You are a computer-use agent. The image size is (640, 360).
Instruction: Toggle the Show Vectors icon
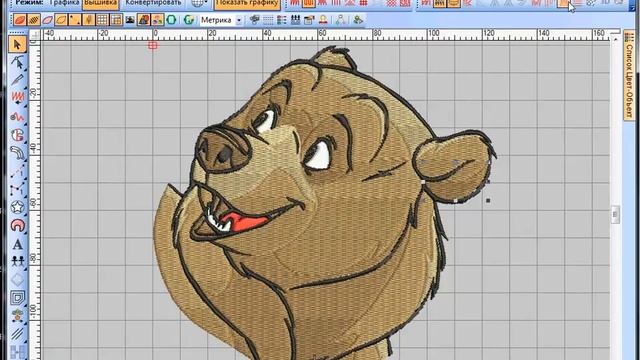(144, 20)
